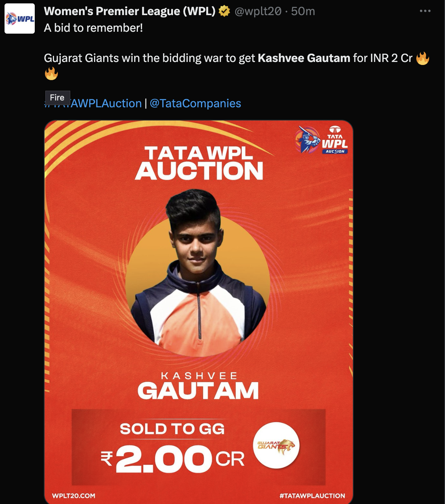Click the Fire tooltip label

pyautogui.click(x=57, y=97)
